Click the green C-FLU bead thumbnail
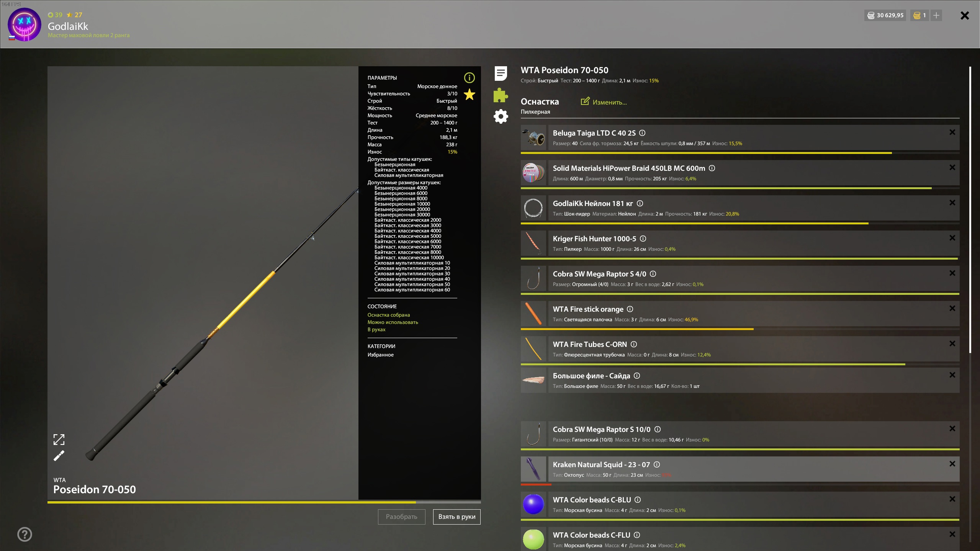This screenshot has width=980, height=551. 533,539
